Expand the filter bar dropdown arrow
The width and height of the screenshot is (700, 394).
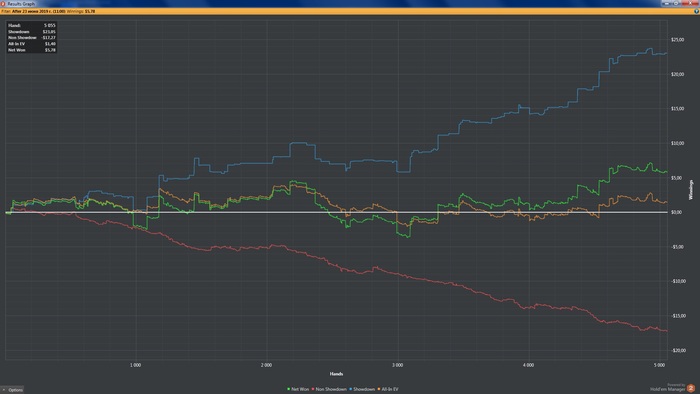click(x=696, y=11)
